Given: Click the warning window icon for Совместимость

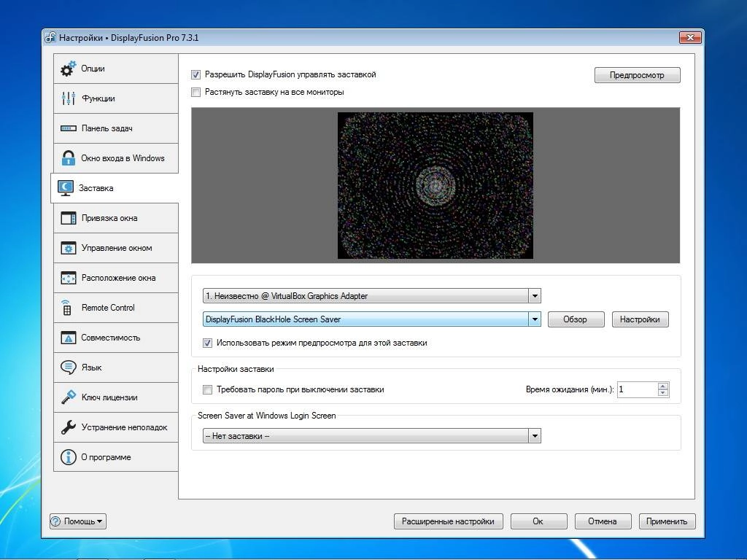Looking at the screenshot, I should pyautogui.click(x=68, y=338).
